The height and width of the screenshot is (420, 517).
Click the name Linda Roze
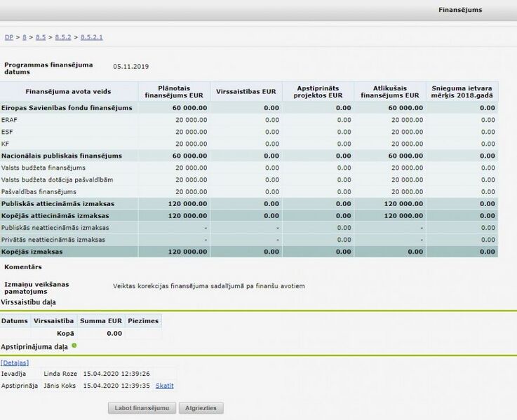[60, 374]
